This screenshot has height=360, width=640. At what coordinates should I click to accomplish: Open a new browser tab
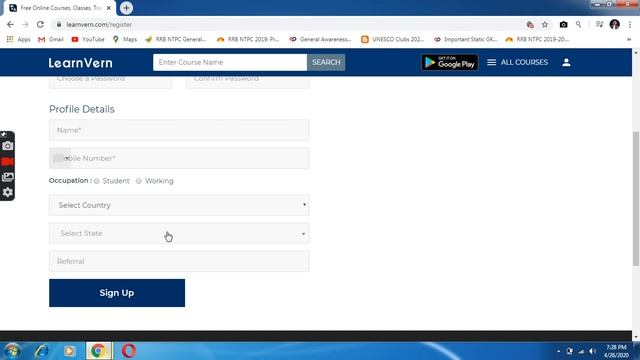tap(126, 8)
